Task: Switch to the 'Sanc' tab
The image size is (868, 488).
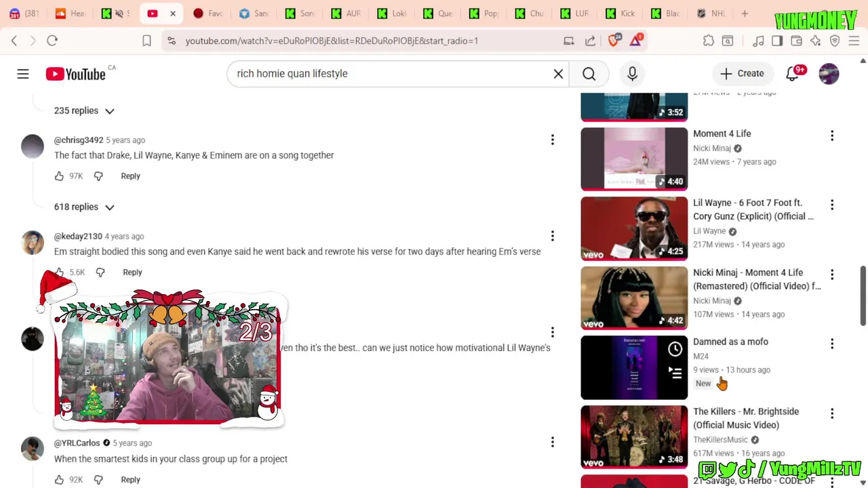Action: pos(254,14)
